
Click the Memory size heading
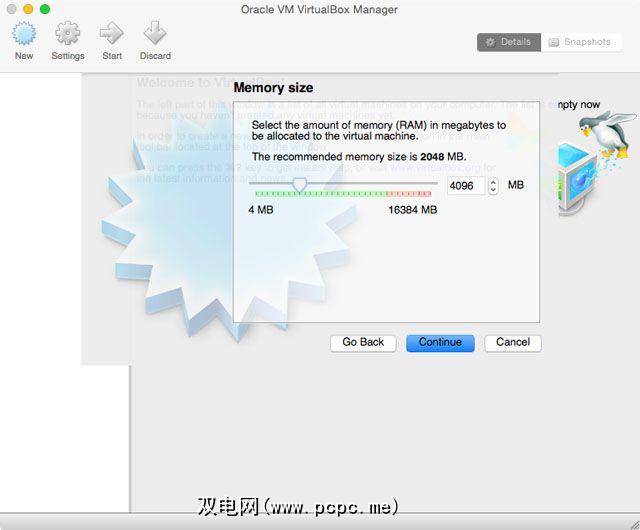point(273,88)
